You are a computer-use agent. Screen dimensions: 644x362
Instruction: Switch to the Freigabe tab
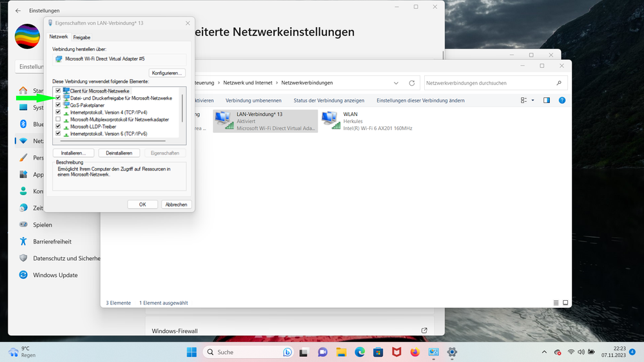pos(82,37)
